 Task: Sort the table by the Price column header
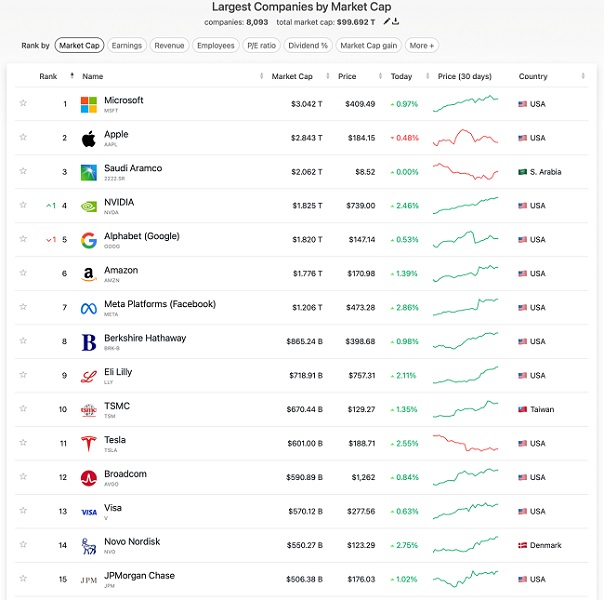348,76
